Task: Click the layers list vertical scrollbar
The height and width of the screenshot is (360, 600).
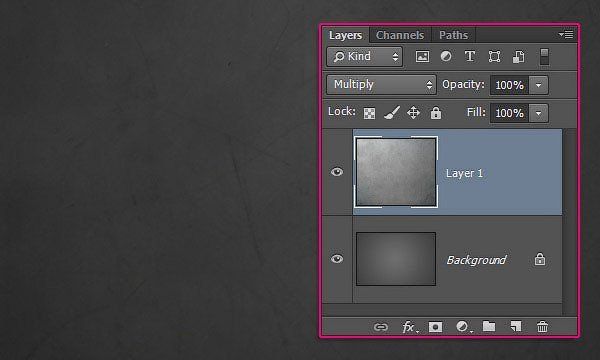Action: point(570,222)
